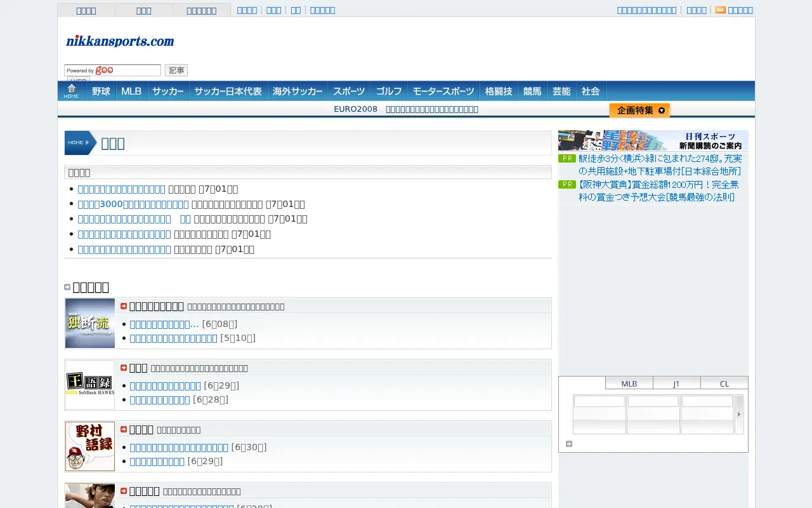Expand the 企画特集 dropdown button
The height and width of the screenshot is (508, 812).
click(x=639, y=110)
